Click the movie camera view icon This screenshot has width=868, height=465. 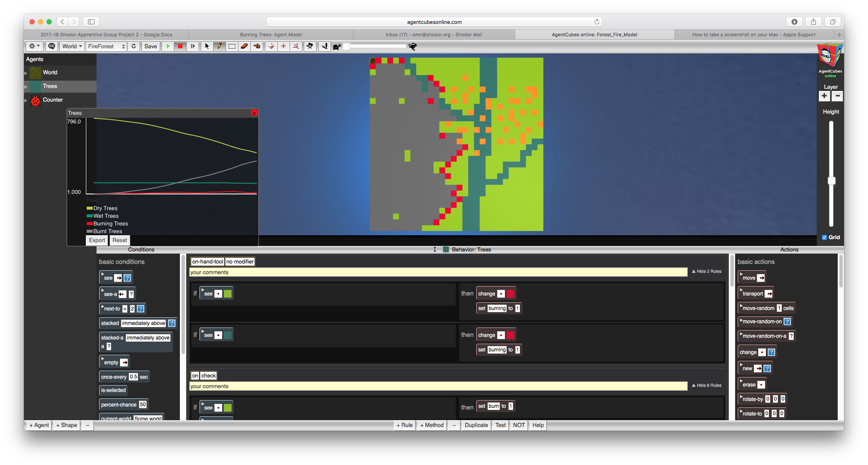click(310, 46)
